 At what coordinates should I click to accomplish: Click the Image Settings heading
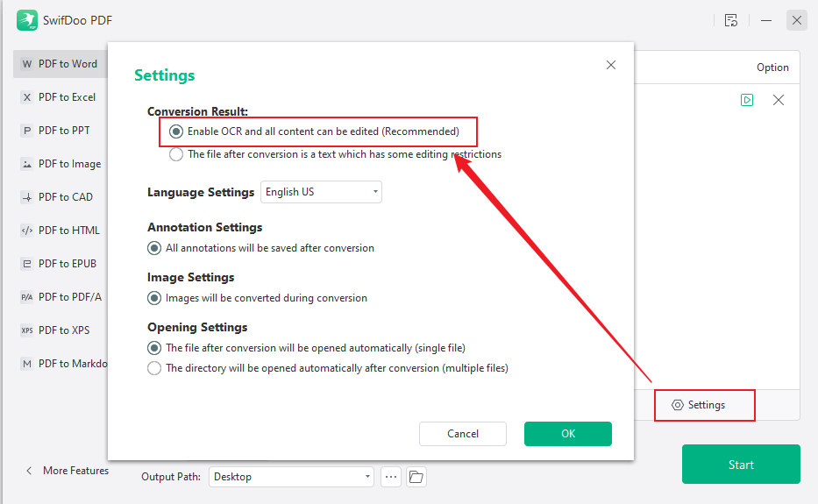tap(190, 278)
